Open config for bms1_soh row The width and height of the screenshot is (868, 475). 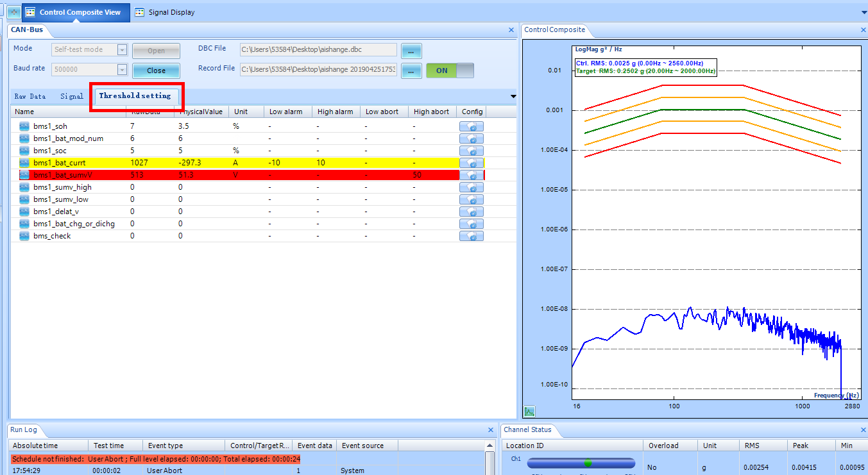click(x=472, y=126)
